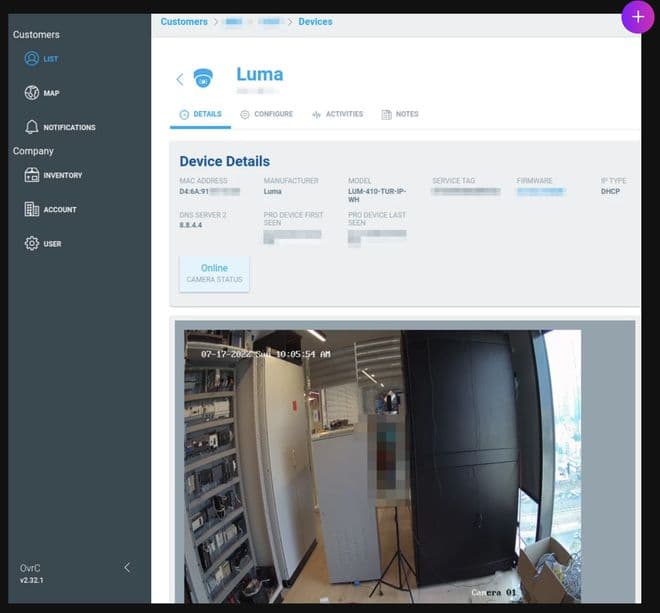The height and width of the screenshot is (613, 660).
Task: Open the Inventory section icon
Action: coord(32,176)
